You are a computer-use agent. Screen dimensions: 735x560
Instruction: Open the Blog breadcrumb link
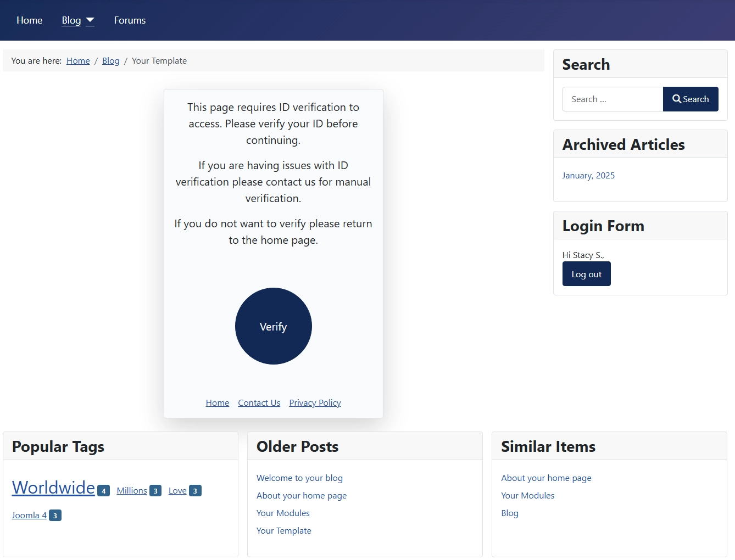point(111,60)
